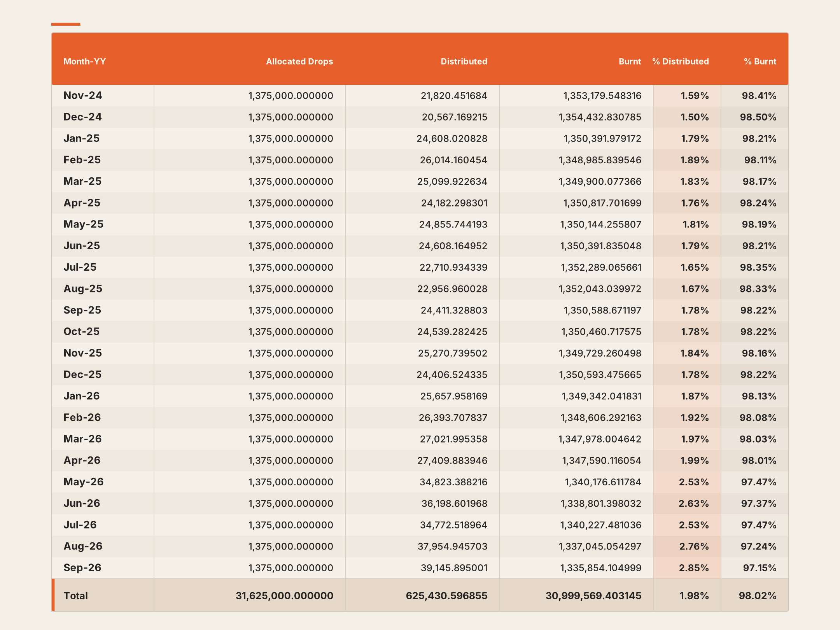Click the 98.41% burnt cell
Image resolution: width=840 pixels, height=630 pixels.
759,96
